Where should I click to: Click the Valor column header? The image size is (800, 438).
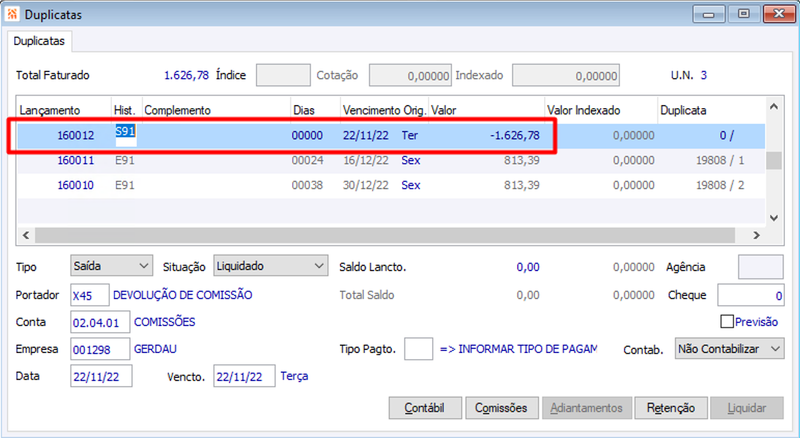pyautogui.click(x=487, y=110)
